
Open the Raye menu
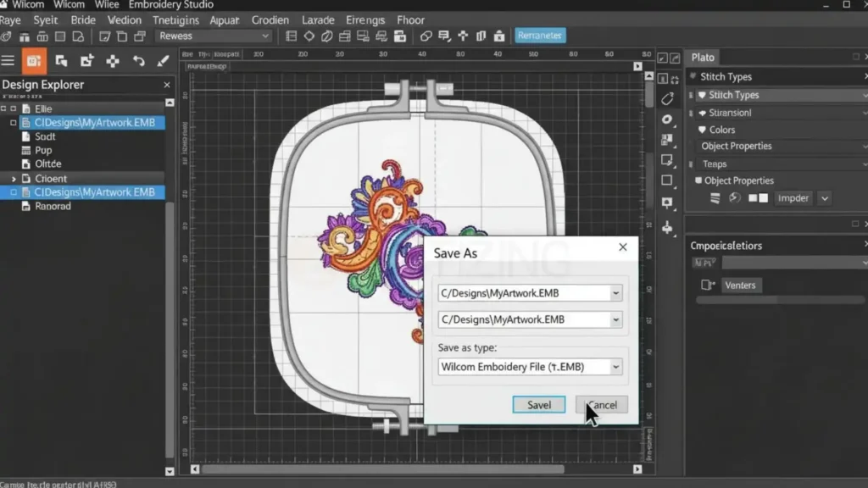(10, 20)
